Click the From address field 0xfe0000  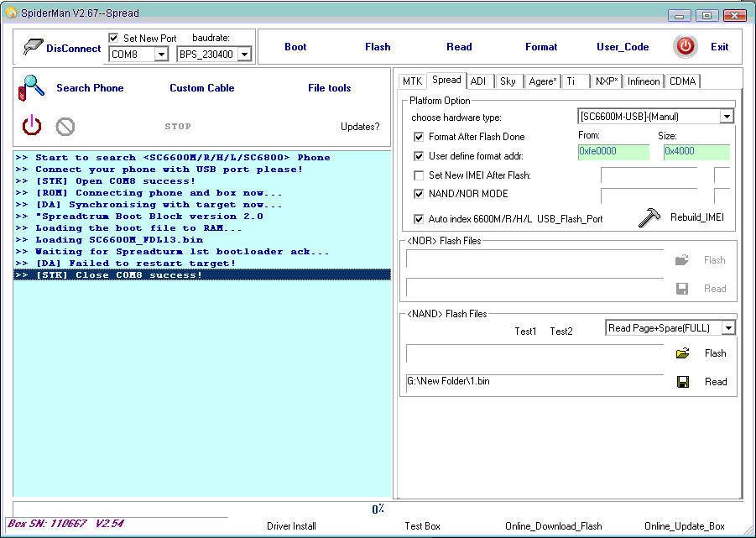pos(613,151)
